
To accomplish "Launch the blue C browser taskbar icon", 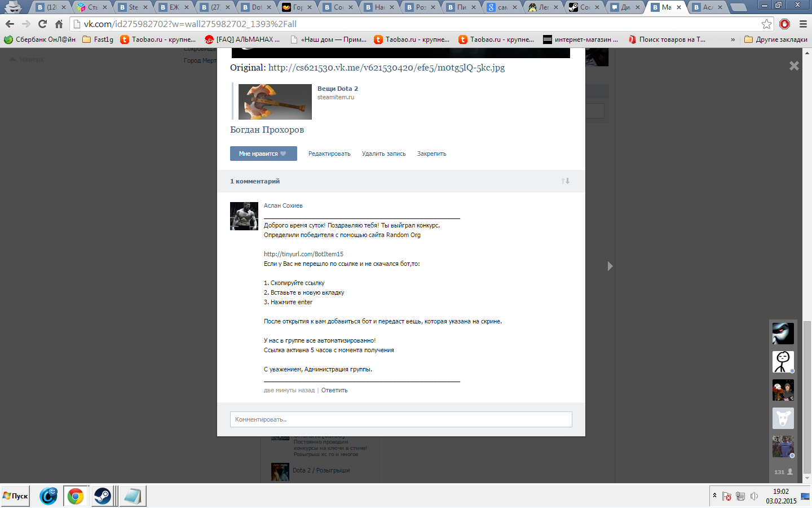I will (x=48, y=496).
